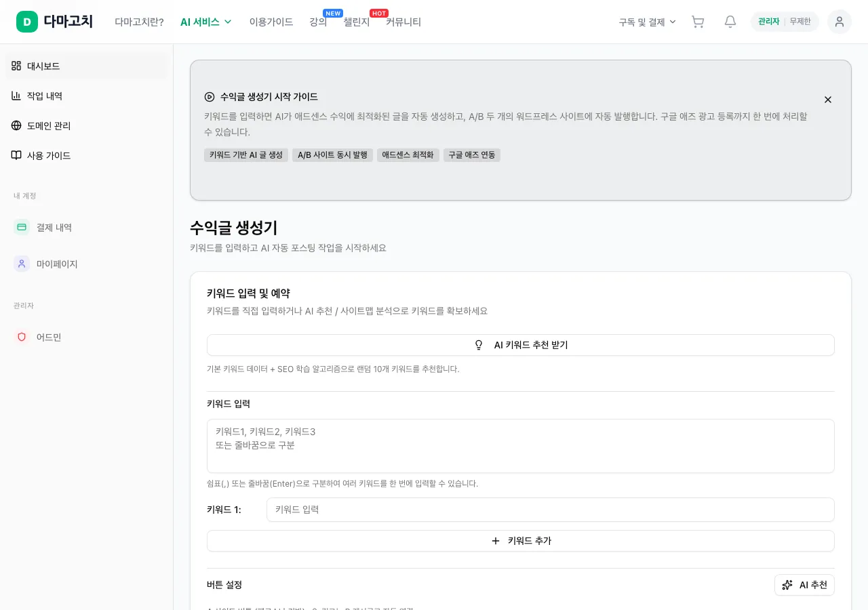Click the lightbulb icon in AI 키워드 추천
This screenshot has width=868, height=610.
(479, 345)
